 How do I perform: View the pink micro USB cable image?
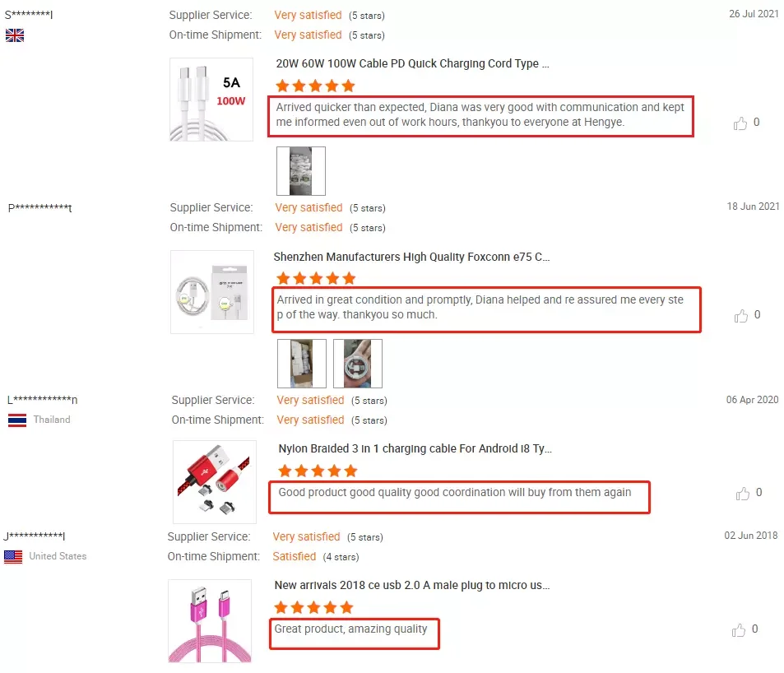pos(209,621)
